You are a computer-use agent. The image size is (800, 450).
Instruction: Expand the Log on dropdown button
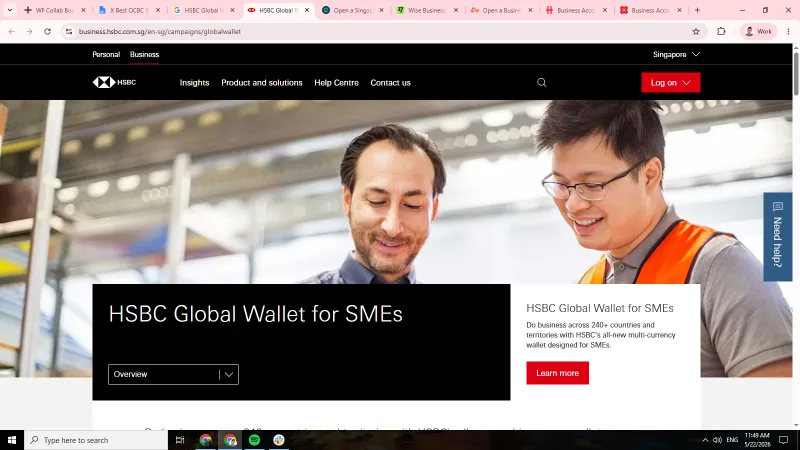[x=670, y=83]
